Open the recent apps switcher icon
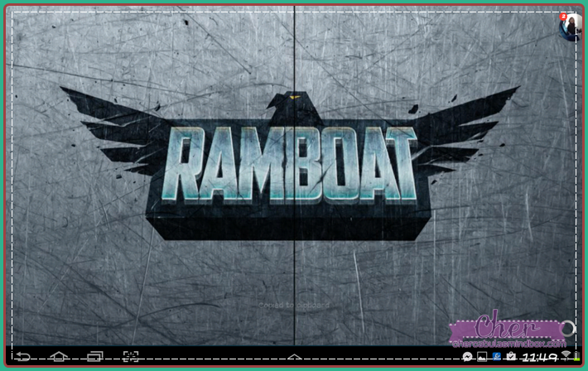Viewport: 588px width, 371px height. [95, 356]
